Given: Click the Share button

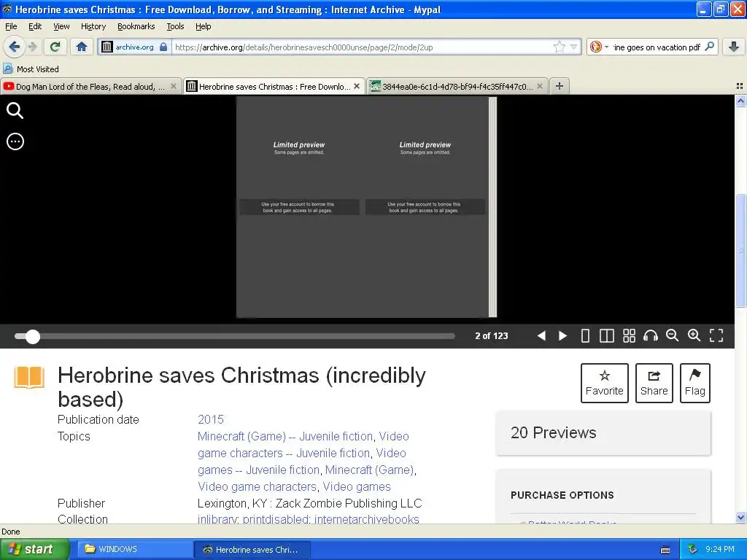Looking at the screenshot, I should (654, 384).
